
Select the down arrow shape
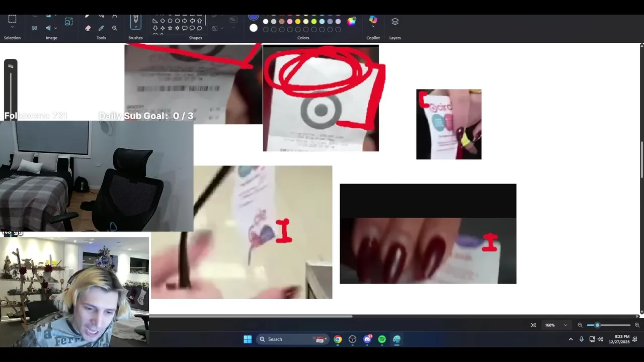[155, 28]
